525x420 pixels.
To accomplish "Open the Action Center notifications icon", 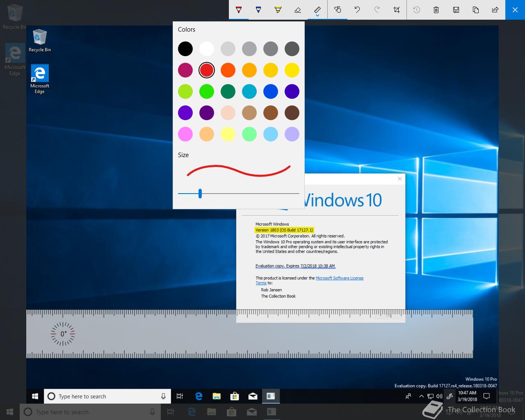I will pos(487,396).
